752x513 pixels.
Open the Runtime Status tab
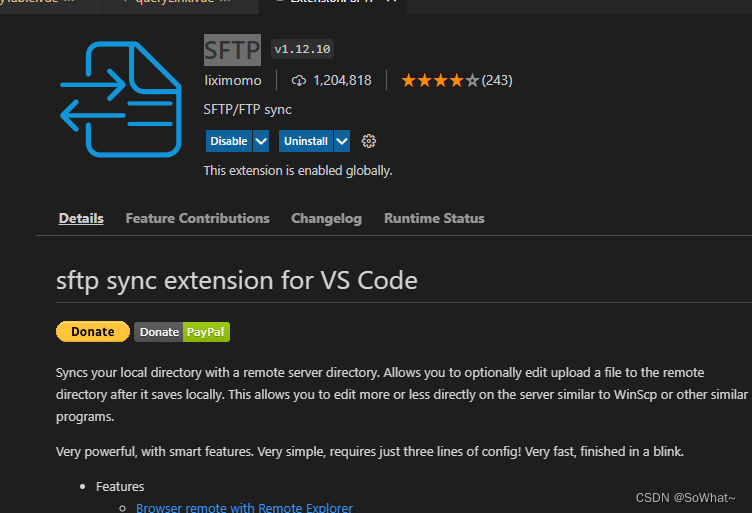(x=434, y=218)
